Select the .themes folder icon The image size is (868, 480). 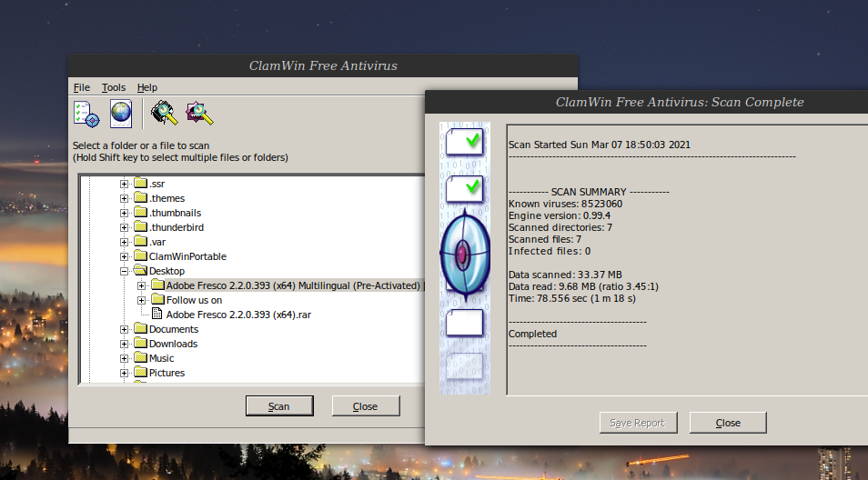(141, 197)
